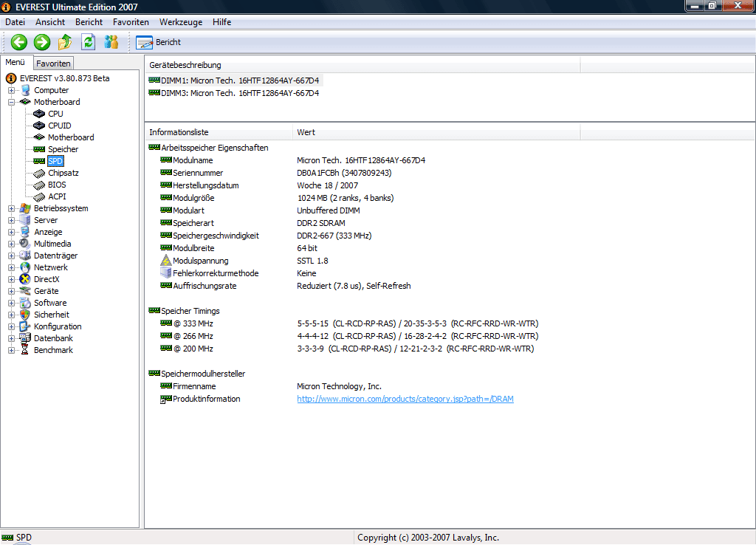Click the Datenbank icon in the tree
Image resolution: width=756 pixels, height=545 pixels.
point(25,338)
